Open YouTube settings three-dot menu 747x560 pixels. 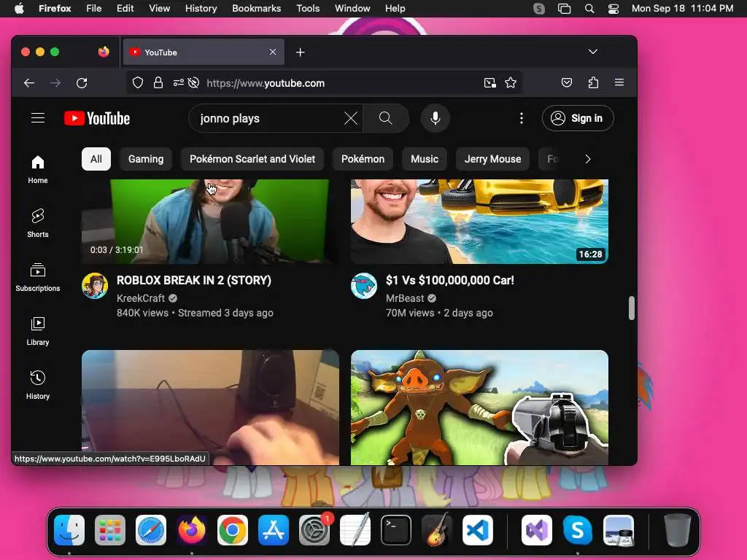click(x=521, y=118)
